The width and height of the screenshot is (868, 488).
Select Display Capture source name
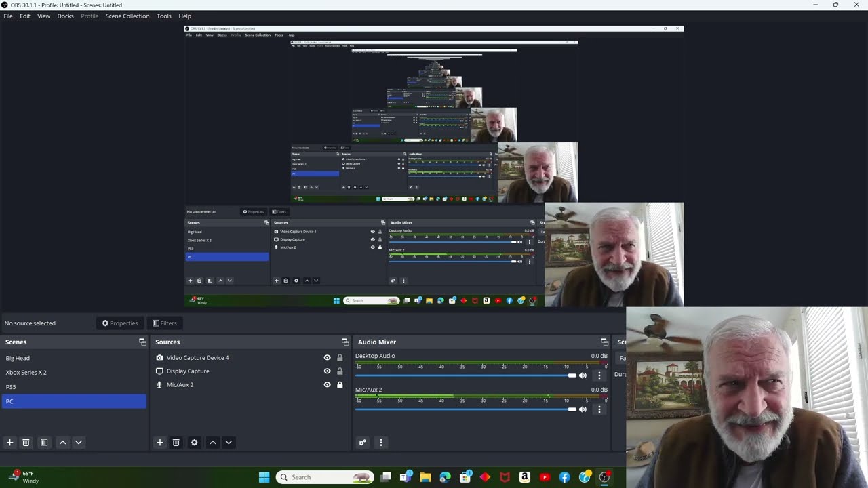pyautogui.click(x=188, y=371)
